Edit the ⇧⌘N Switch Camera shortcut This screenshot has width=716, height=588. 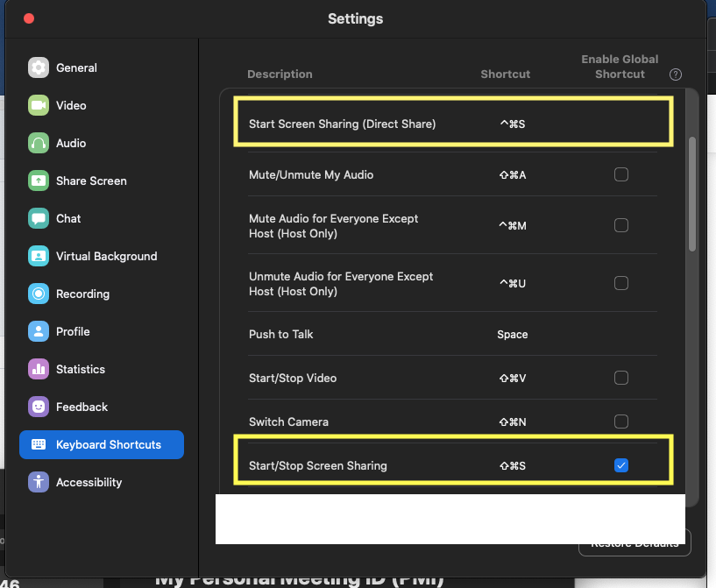tap(513, 422)
